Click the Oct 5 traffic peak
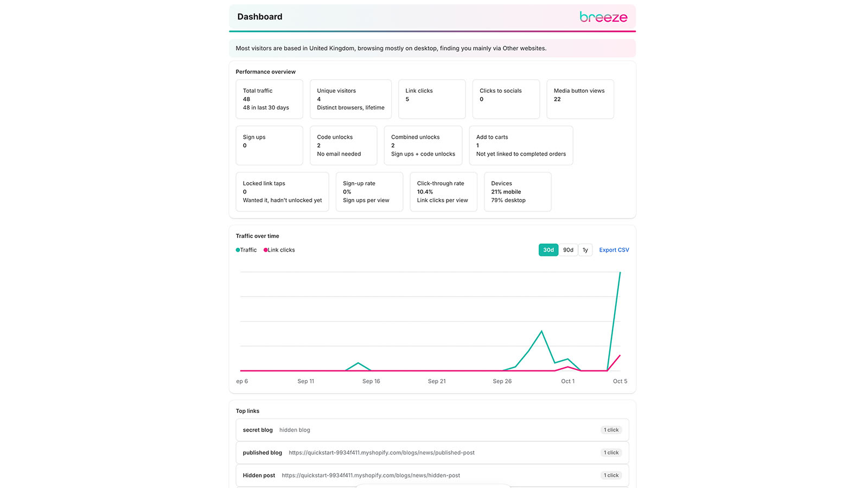The width and height of the screenshot is (868, 488). tap(620, 272)
